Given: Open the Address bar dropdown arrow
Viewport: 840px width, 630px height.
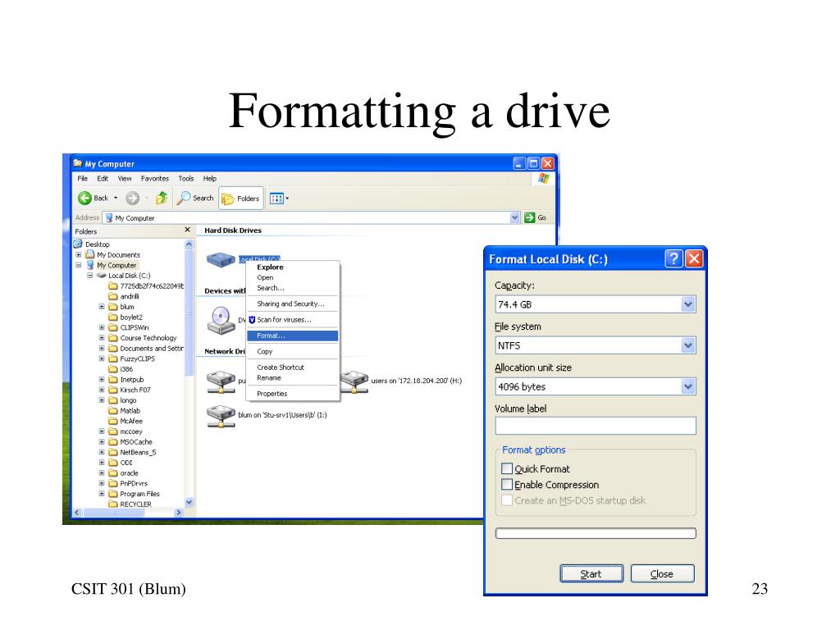Looking at the screenshot, I should 515,217.
